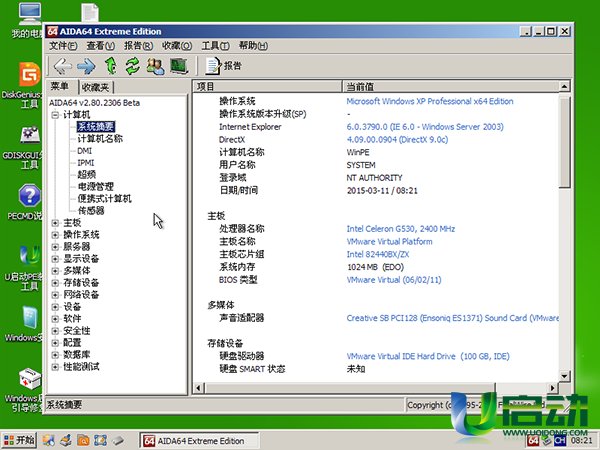Open the Creative SB PCI128 sound card link
Image resolution: width=600 pixels, height=450 pixels.
click(452, 318)
